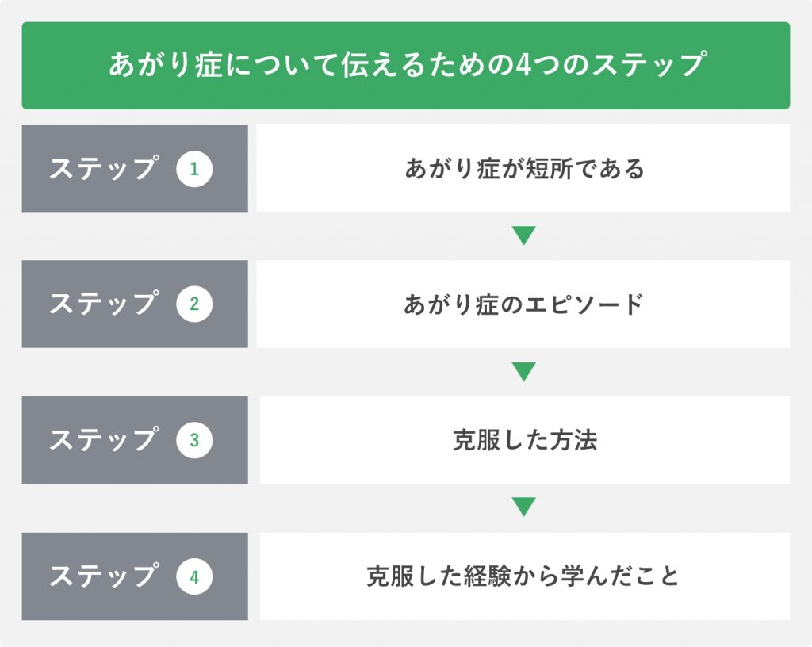Click the green arrow below あがり症のエピソード

[523, 371]
